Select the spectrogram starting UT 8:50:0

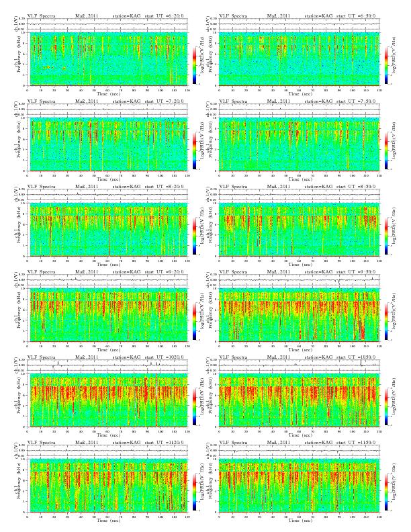tap(299, 230)
